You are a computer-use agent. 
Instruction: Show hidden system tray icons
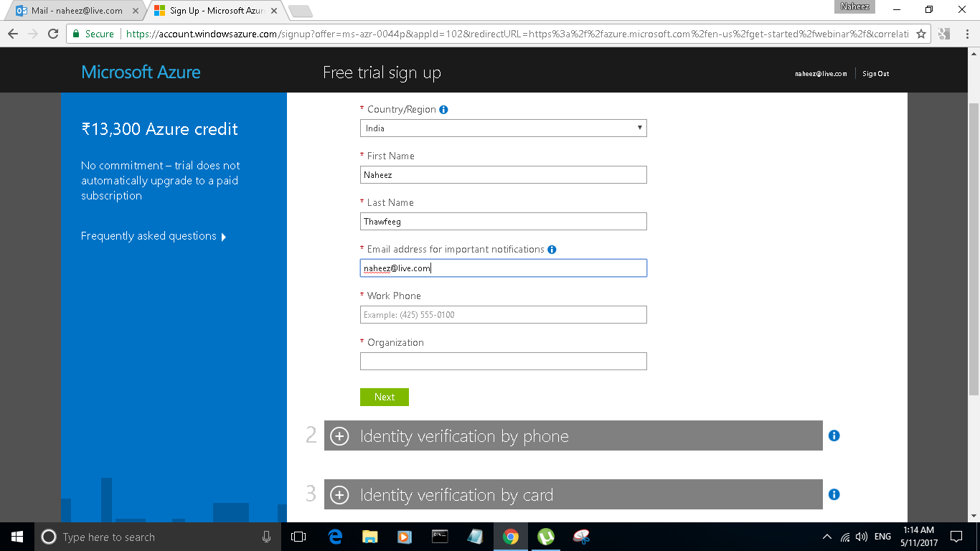pyautogui.click(x=827, y=537)
